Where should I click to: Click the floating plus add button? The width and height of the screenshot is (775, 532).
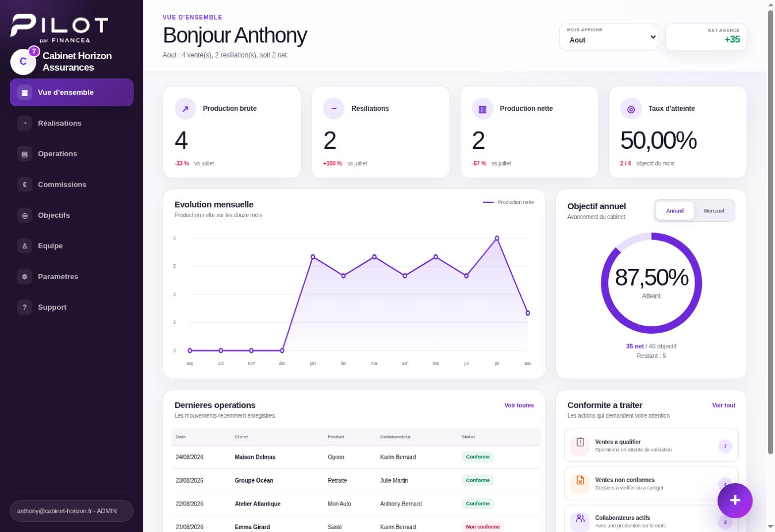[x=735, y=500]
